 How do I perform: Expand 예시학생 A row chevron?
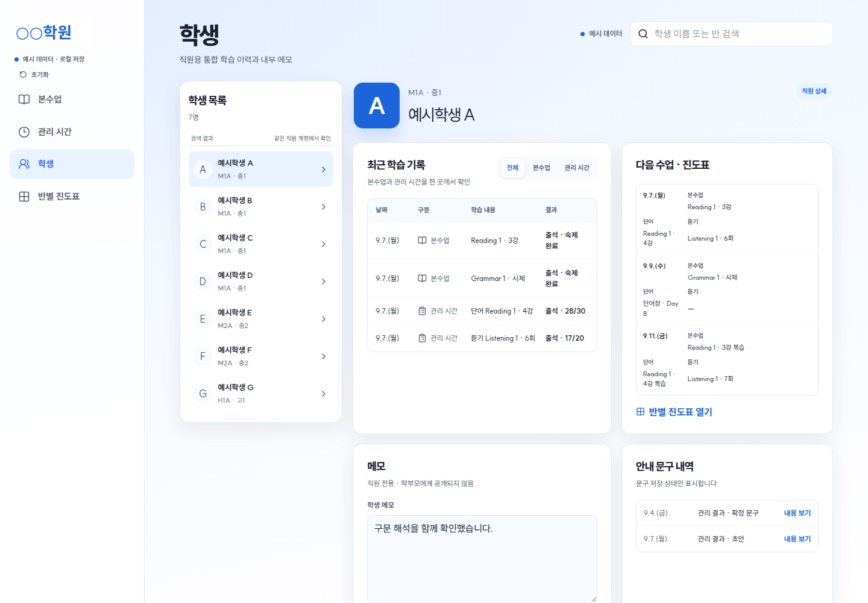tap(324, 169)
